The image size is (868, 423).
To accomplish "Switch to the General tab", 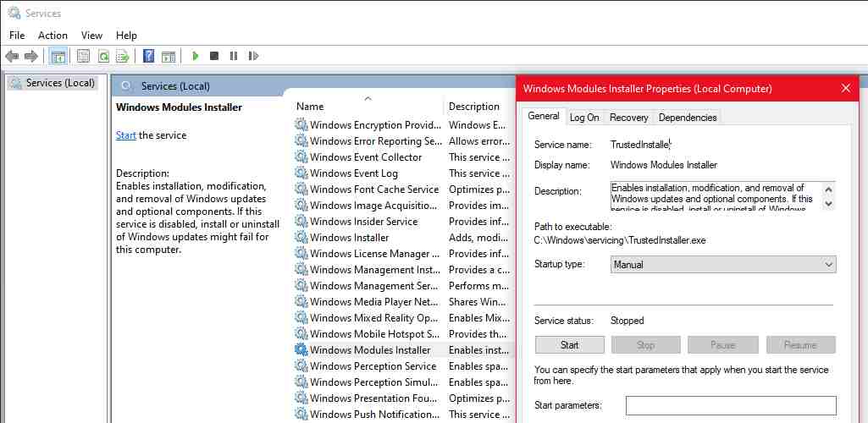I will (x=544, y=116).
